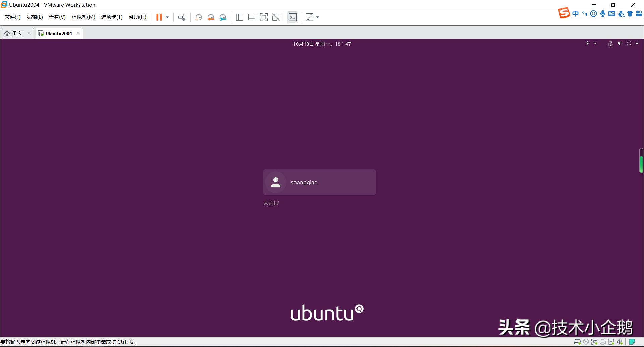Click the date and time display
Screen dimensions: 644x347
click(x=322, y=44)
